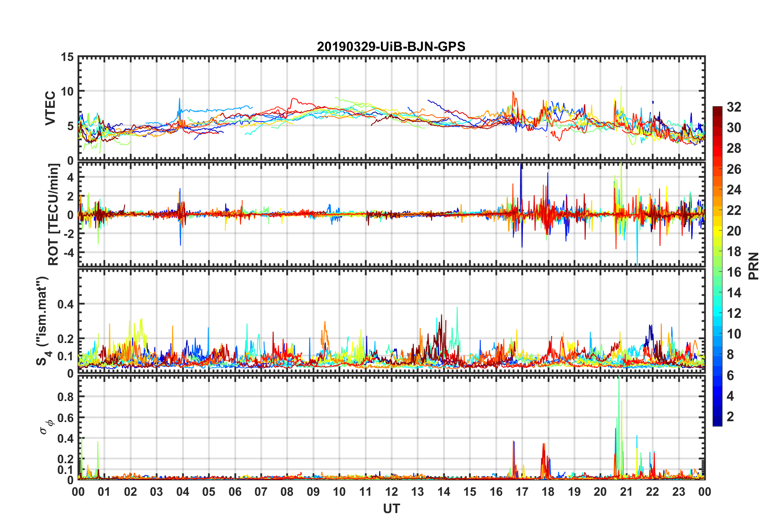Click x-axis hour label 03
The image size is (783, 532).
coord(156,492)
